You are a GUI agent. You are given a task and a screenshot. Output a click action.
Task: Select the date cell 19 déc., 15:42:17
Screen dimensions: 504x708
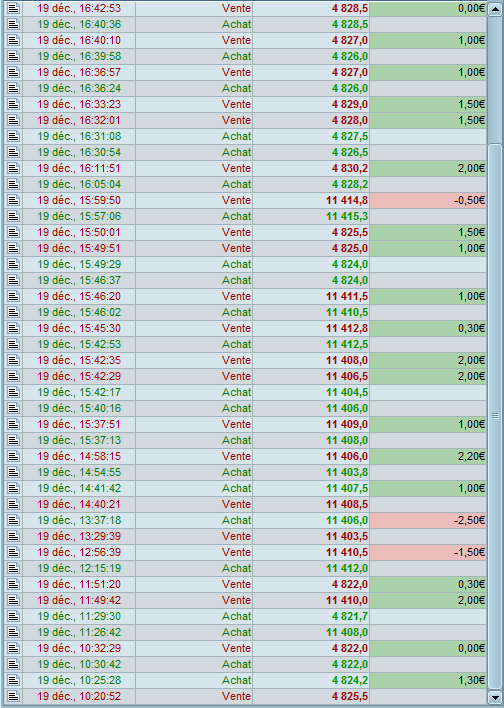tap(79, 392)
